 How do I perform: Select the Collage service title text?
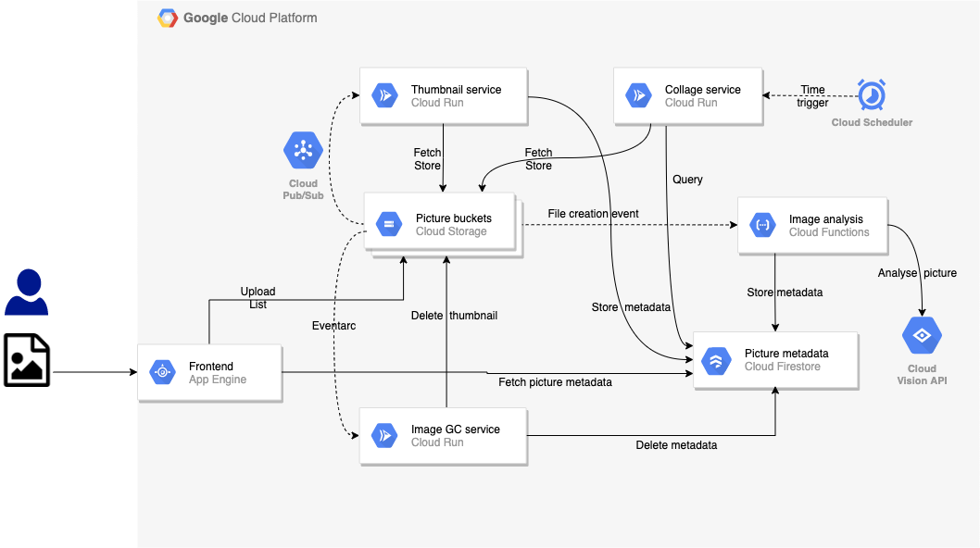point(702,90)
